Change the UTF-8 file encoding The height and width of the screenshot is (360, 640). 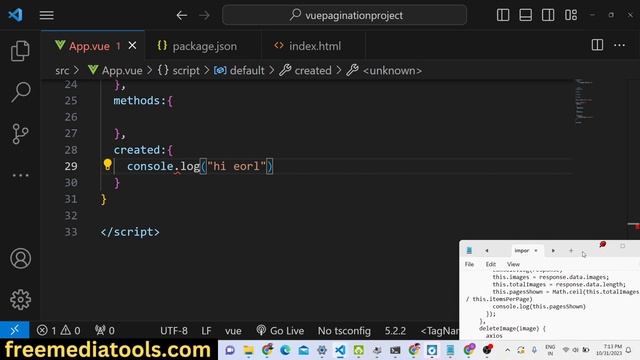coord(174,331)
